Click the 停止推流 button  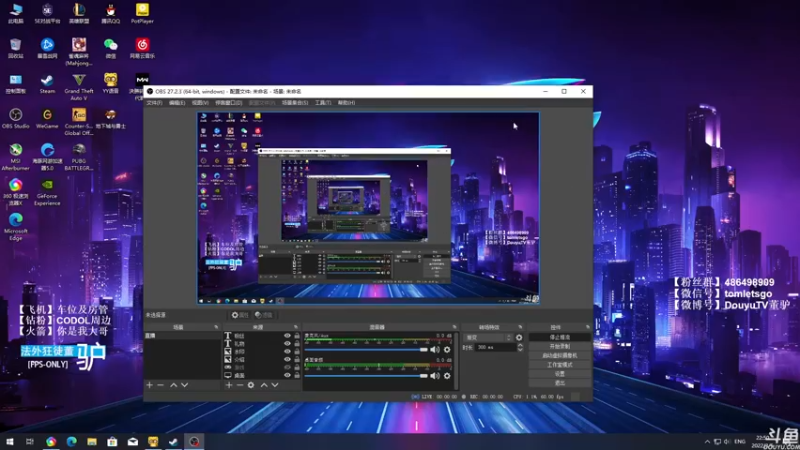coord(560,337)
